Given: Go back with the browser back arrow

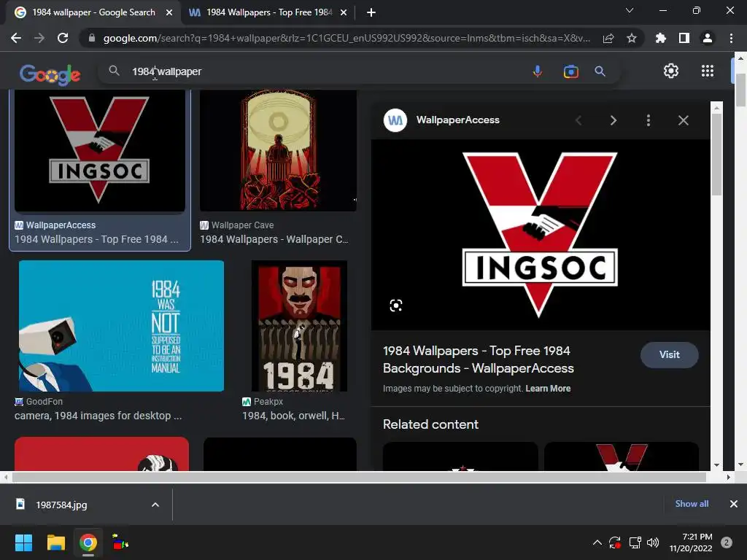Looking at the screenshot, I should pos(16,38).
